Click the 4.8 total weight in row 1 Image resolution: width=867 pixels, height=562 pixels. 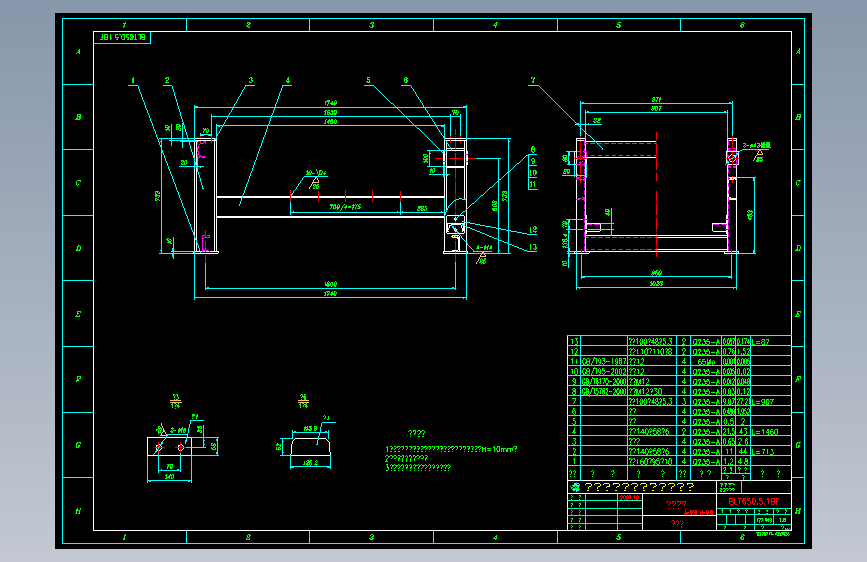[742, 461]
